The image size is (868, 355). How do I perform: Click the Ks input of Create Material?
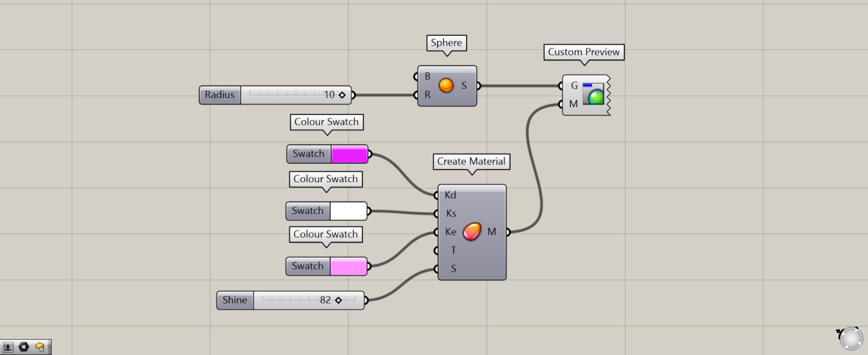coord(451,214)
